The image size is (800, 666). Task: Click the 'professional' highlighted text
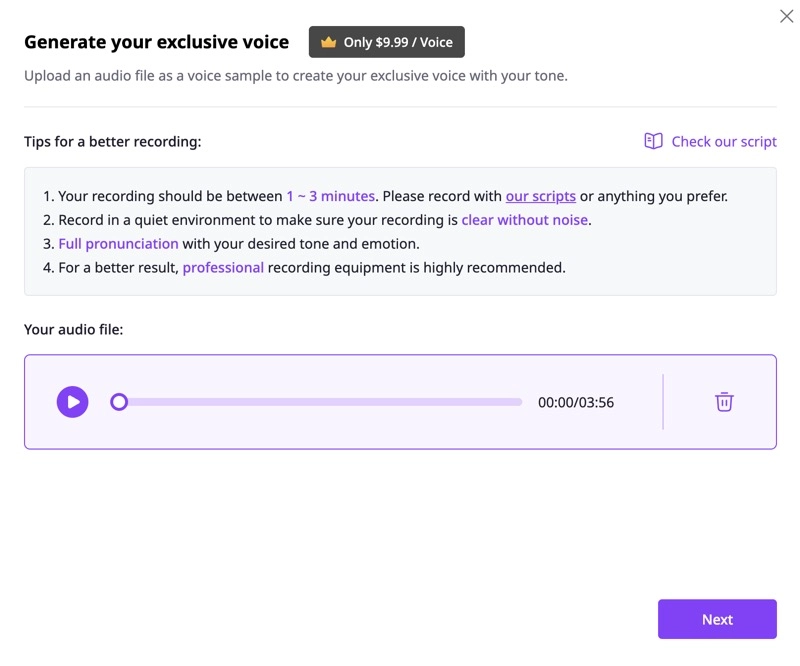pos(223,267)
